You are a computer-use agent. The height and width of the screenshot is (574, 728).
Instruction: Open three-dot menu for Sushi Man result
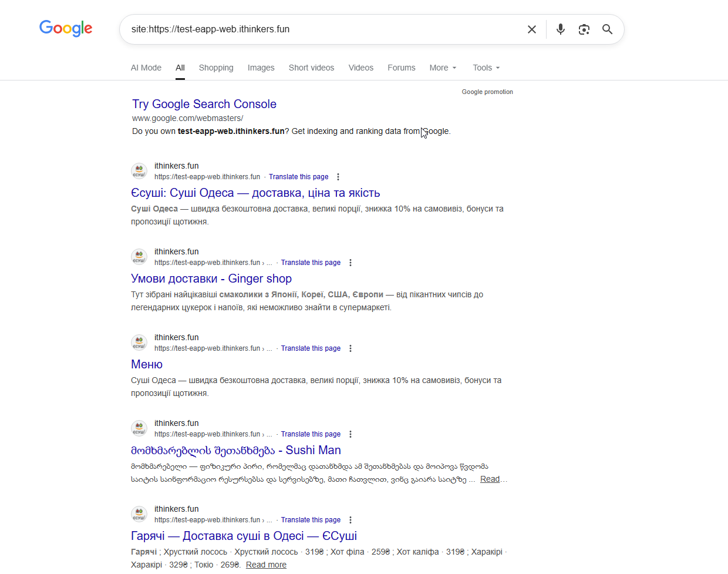click(350, 434)
